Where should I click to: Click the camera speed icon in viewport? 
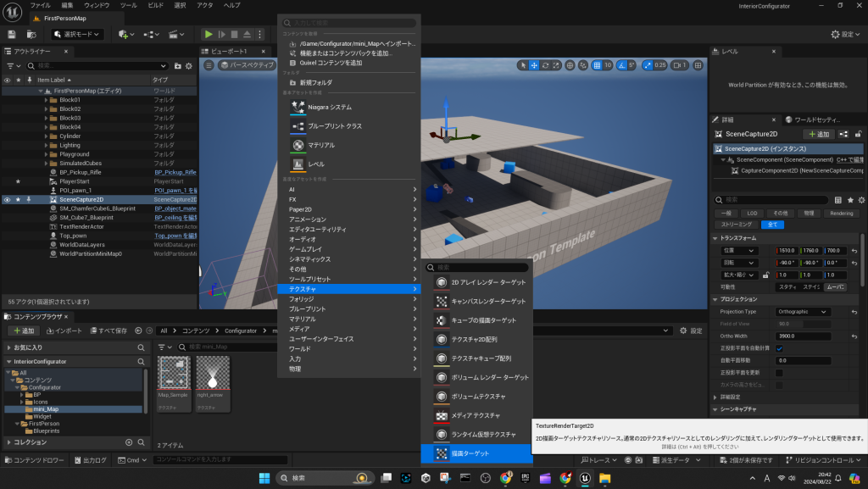[678, 65]
